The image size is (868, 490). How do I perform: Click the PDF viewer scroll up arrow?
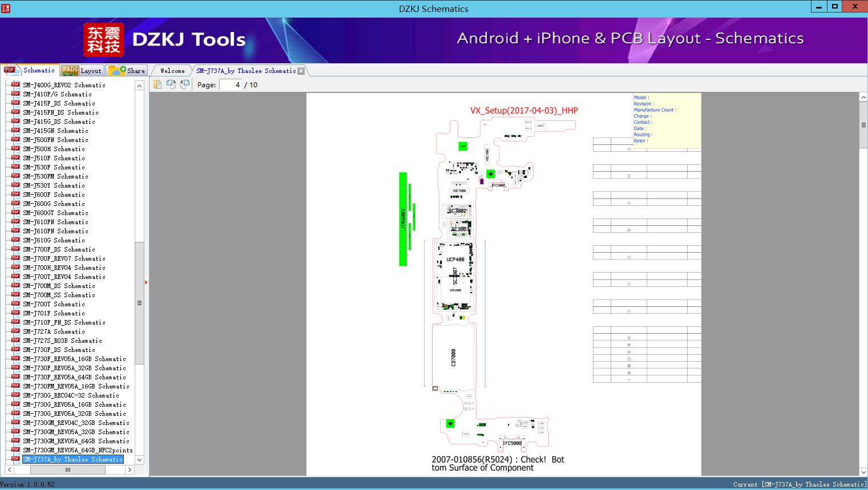pyautogui.click(x=863, y=98)
